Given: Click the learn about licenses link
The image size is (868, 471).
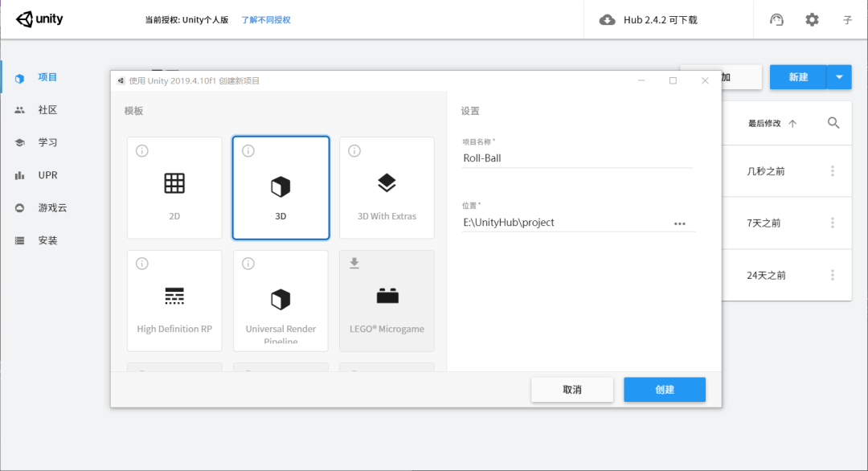Looking at the screenshot, I should [266, 20].
